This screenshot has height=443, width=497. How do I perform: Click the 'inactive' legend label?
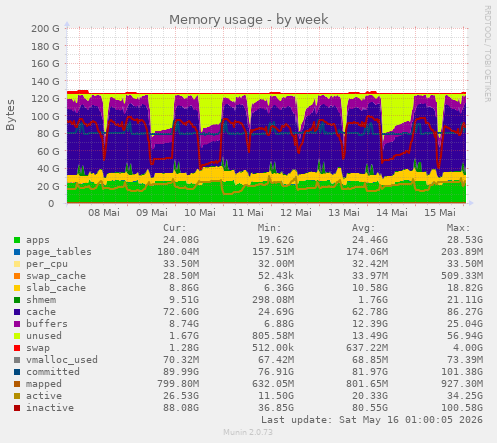coord(50,408)
